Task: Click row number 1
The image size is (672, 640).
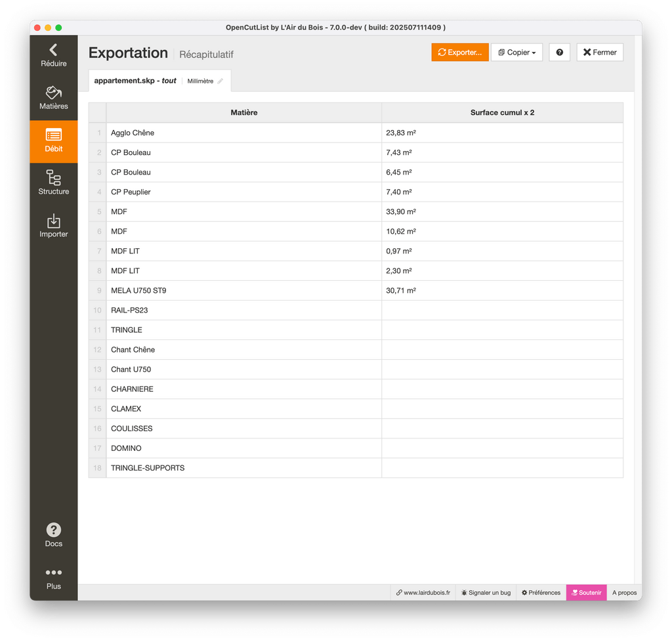Action: (x=97, y=133)
